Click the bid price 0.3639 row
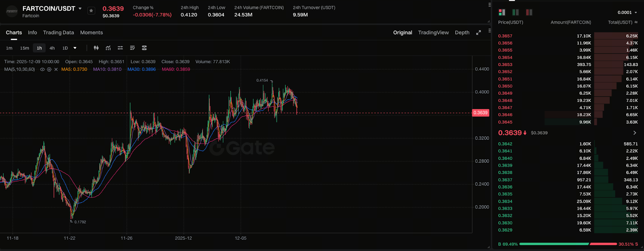This screenshot has width=644, height=251. 568,166
